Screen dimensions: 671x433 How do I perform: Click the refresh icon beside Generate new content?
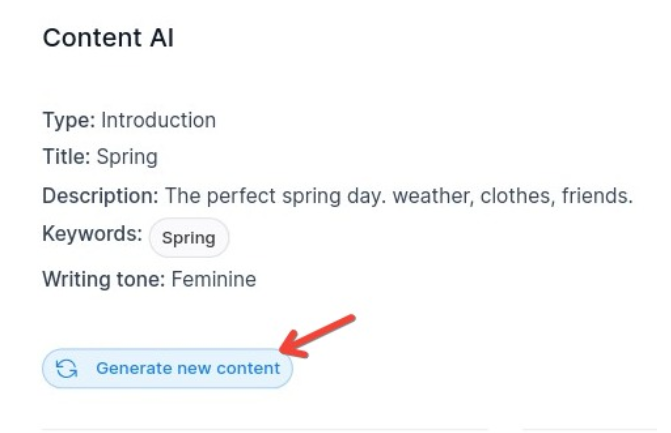pos(67,369)
